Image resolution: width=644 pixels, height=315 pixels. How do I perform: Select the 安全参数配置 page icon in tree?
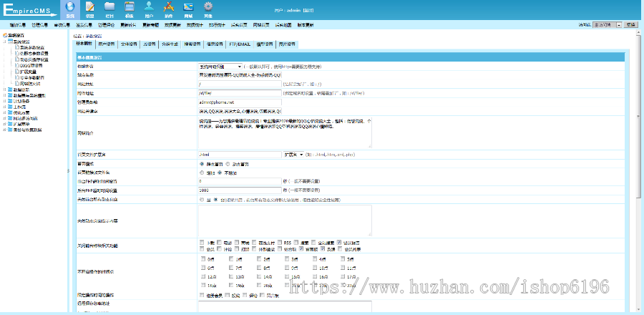pyautogui.click(x=17, y=77)
